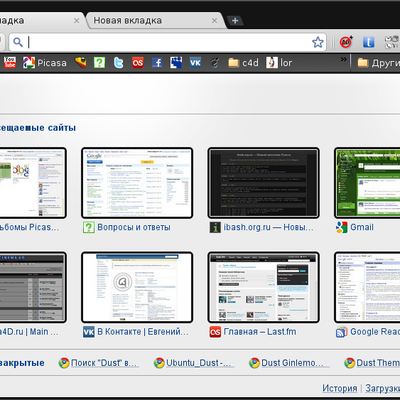Image resolution: width=400 pixels, height=400 pixels.
Task: Open the Last.fm Главная thumbnail
Action: click(x=263, y=287)
